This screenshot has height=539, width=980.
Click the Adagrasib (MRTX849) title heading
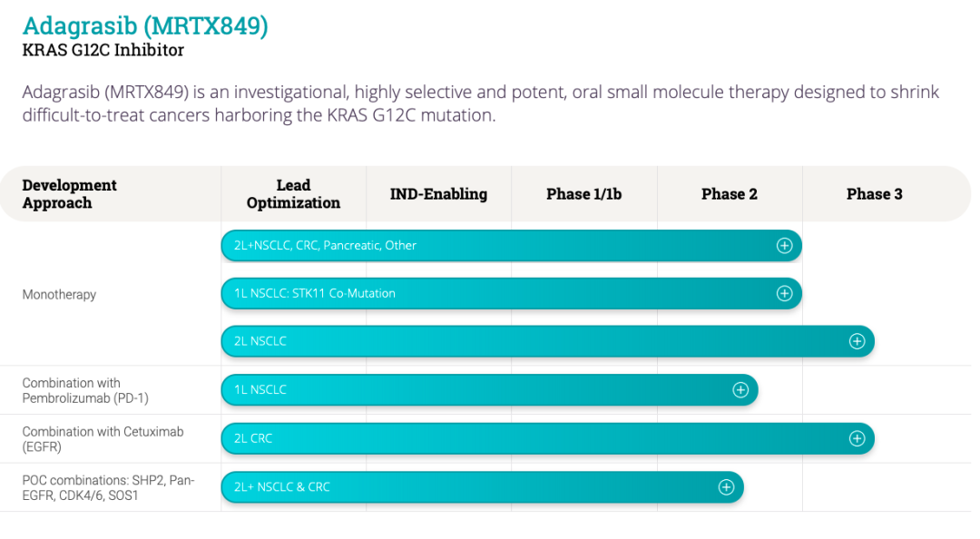point(145,25)
